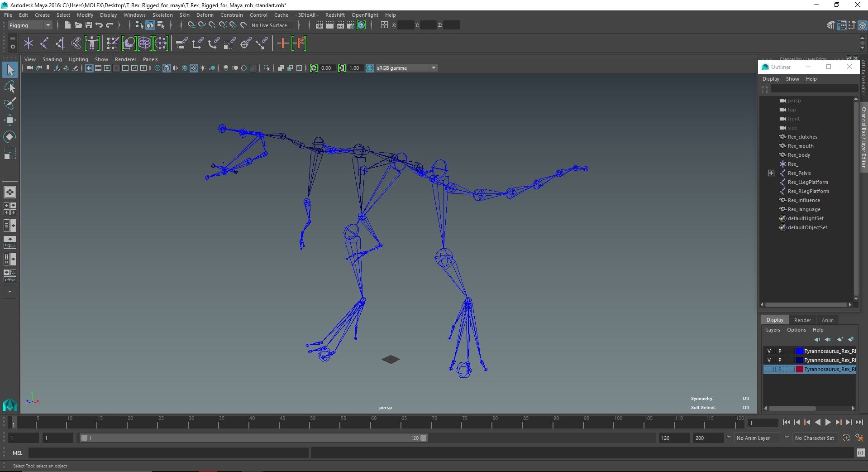Image resolution: width=868 pixels, height=472 pixels.
Task: Open the Skeleton menu
Action: (162, 15)
